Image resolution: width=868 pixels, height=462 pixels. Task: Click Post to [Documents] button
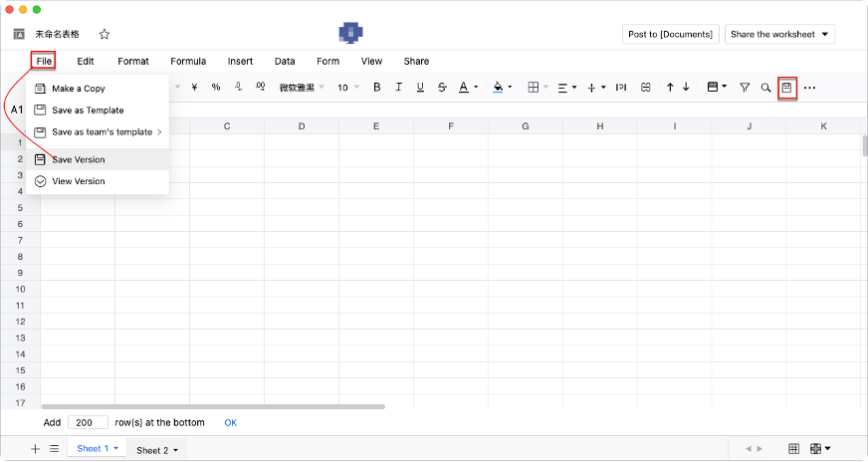click(670, 34)
